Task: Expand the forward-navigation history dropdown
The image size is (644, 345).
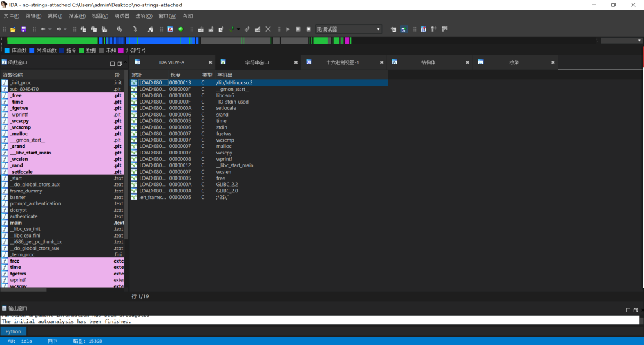Action: (65, 29)
